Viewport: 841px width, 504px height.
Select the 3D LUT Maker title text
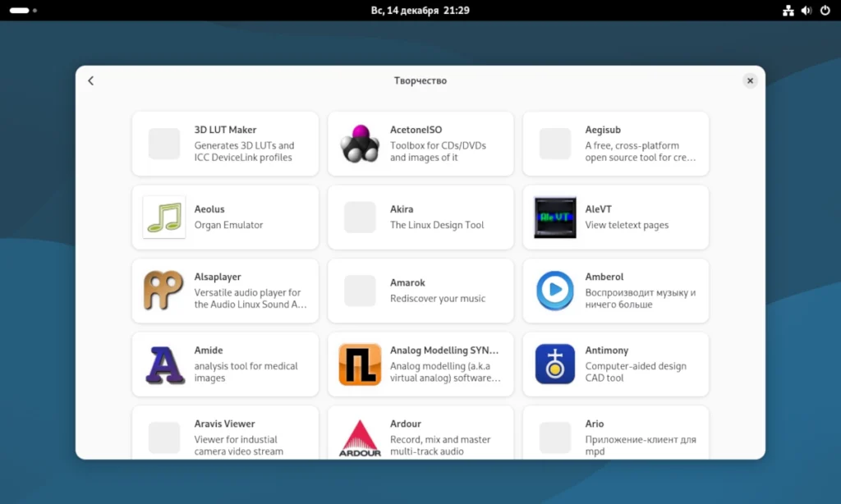click(225, 130)
